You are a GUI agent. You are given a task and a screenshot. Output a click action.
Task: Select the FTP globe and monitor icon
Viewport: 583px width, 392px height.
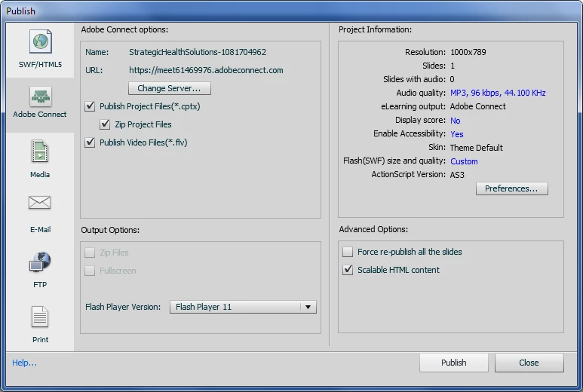click(x=40, y=262)
